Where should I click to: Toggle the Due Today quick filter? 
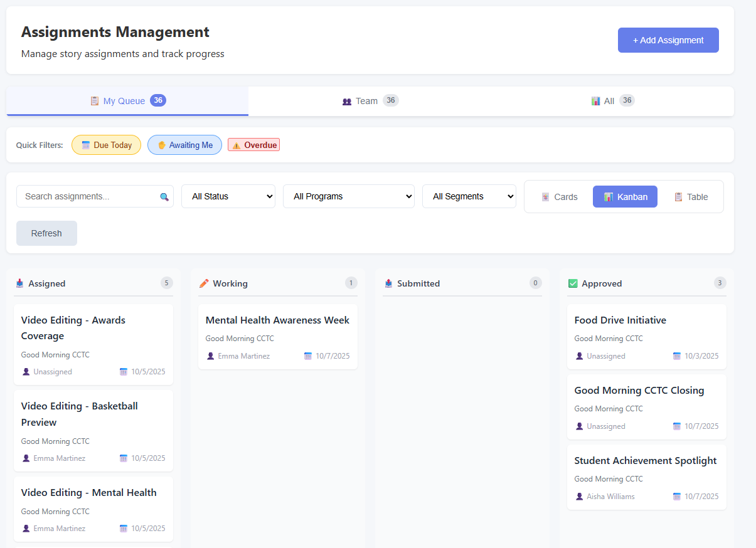tap(106, 145)
